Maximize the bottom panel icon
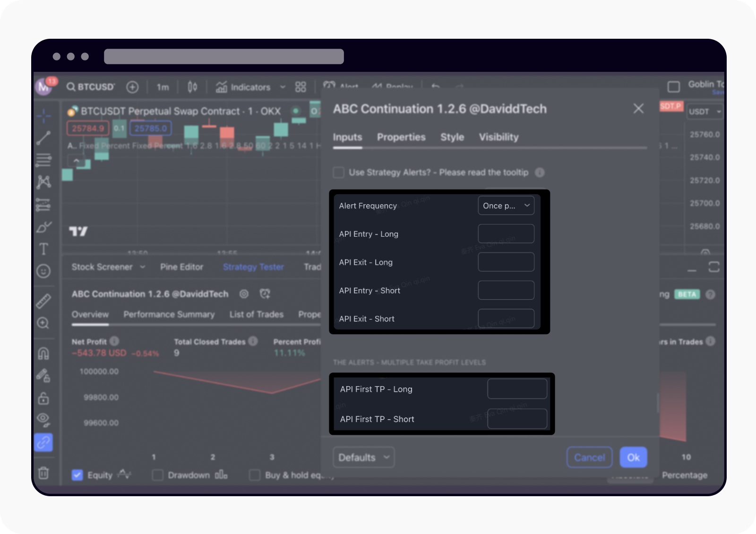 (714, 267)
